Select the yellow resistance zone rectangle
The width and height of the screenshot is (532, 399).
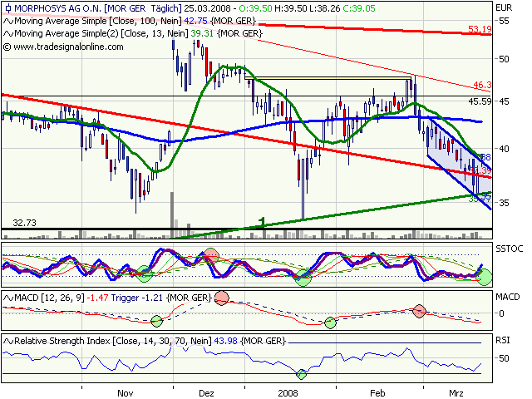(x=328, y=78)
